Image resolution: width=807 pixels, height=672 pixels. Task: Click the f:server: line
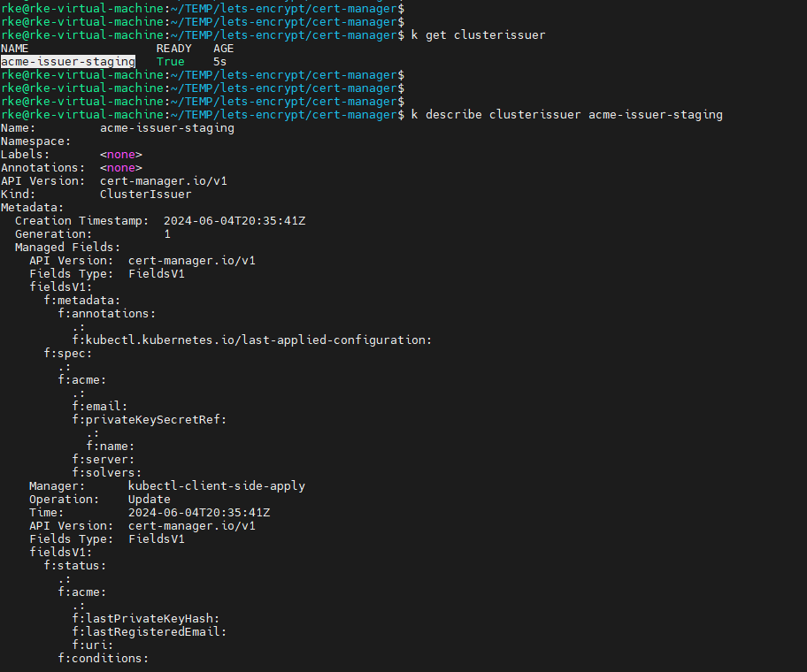pyautogui.click(x=104, y=460)
